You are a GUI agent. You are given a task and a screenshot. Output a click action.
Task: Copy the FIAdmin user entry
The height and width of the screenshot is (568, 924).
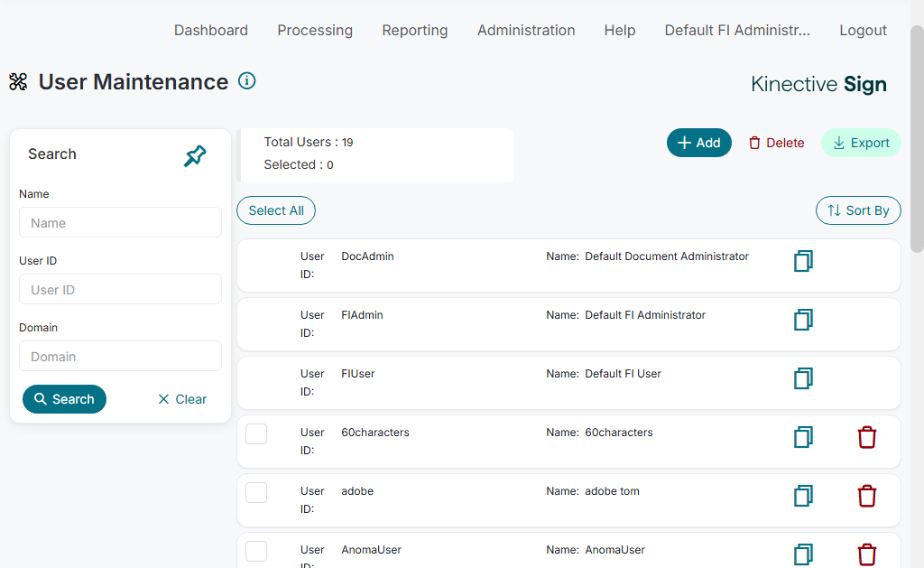coord(803,320)
